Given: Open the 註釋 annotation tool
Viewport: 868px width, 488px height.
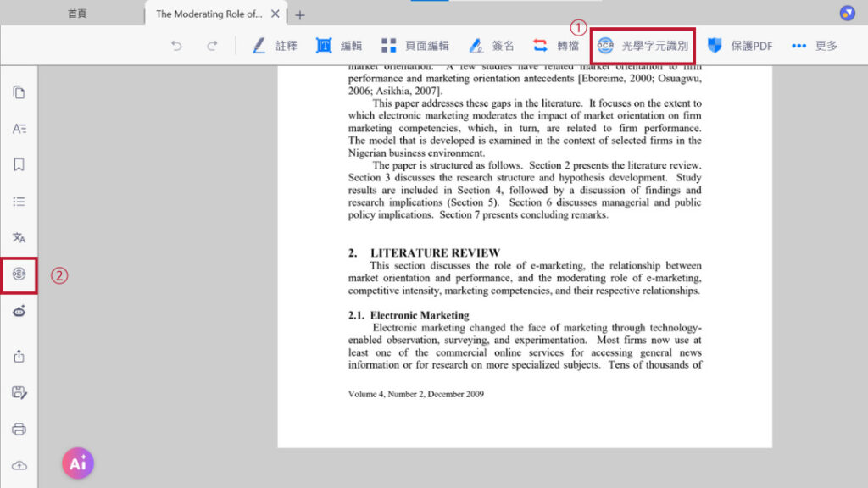Looking at the screenshot, I should click(275, 46).
